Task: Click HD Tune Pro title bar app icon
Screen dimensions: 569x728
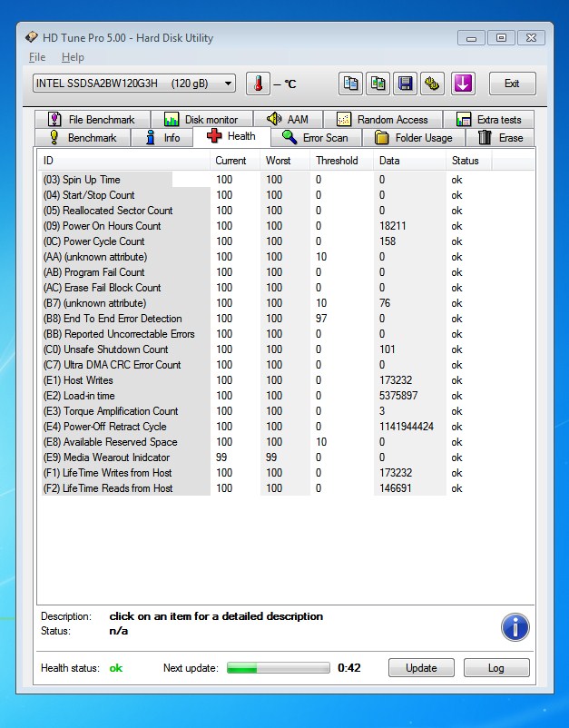Action: pos(32,37)
